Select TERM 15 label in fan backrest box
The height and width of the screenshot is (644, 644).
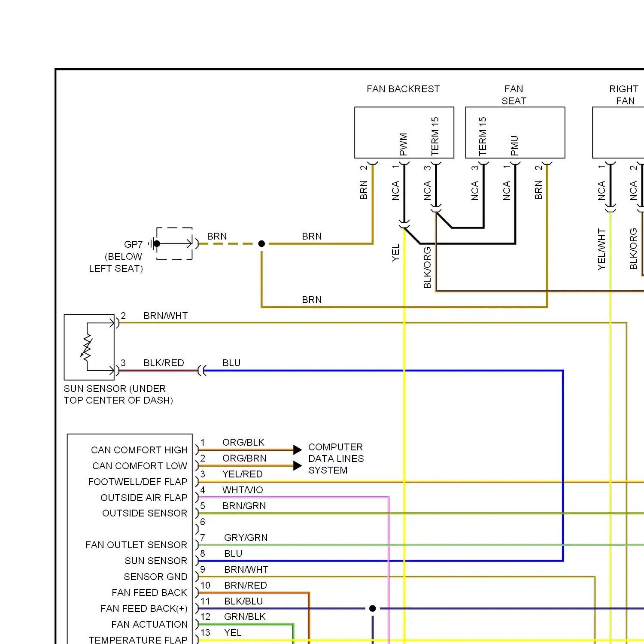tap(435, 136)
